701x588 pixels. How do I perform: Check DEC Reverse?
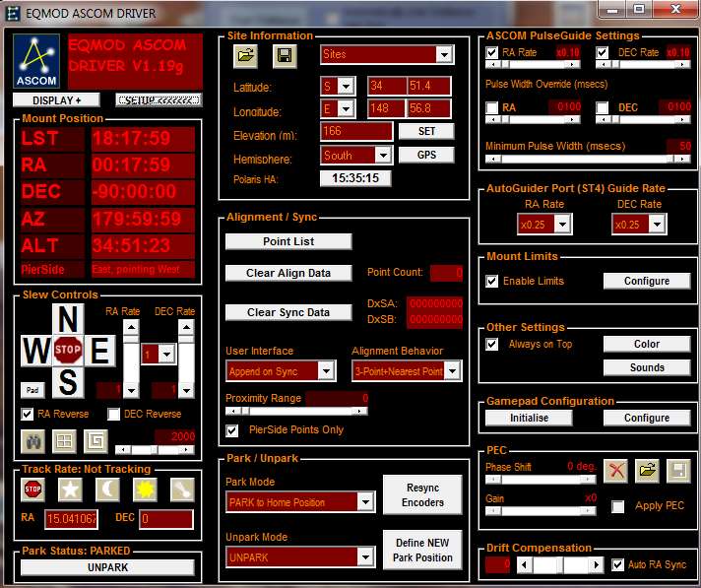pos(113,414)
